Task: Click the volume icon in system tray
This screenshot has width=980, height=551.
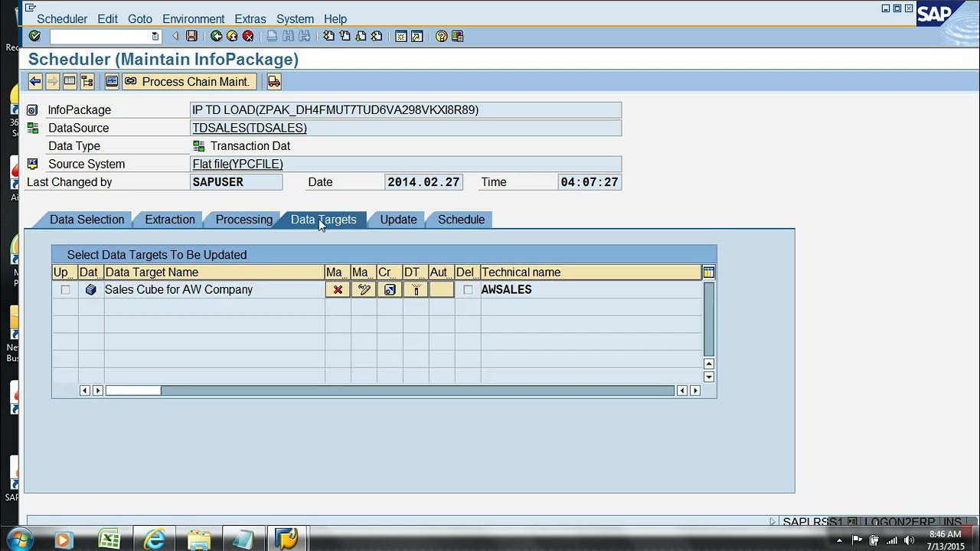Action: point(909,540)
